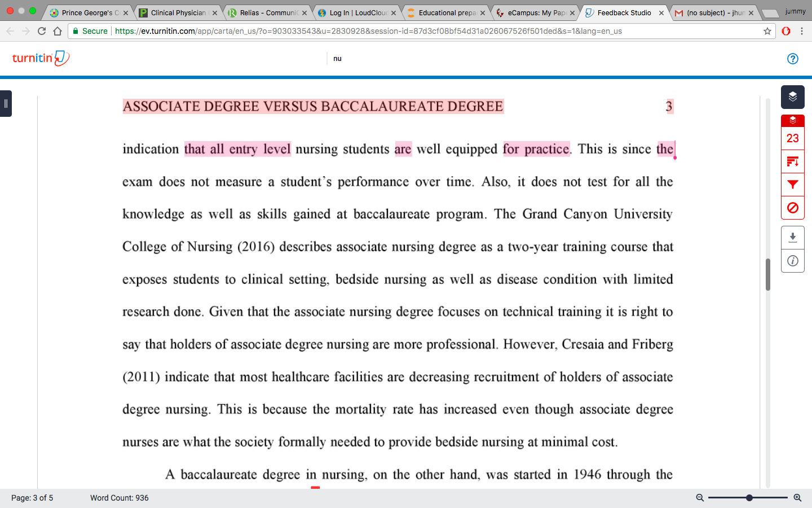Viewport: 812px width, 508px height.
Task: Zoom out with the magnifier minus icon
Action: 700,498
